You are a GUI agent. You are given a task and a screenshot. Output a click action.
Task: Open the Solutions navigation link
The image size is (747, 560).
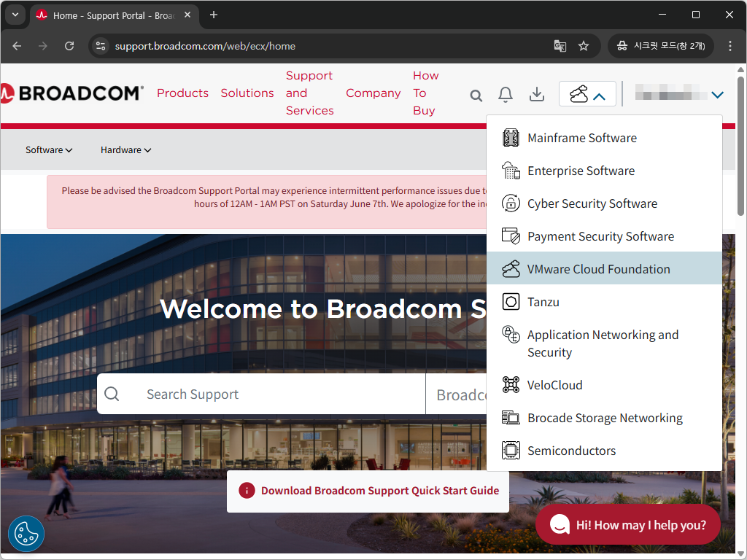click(x=247, y=93)
